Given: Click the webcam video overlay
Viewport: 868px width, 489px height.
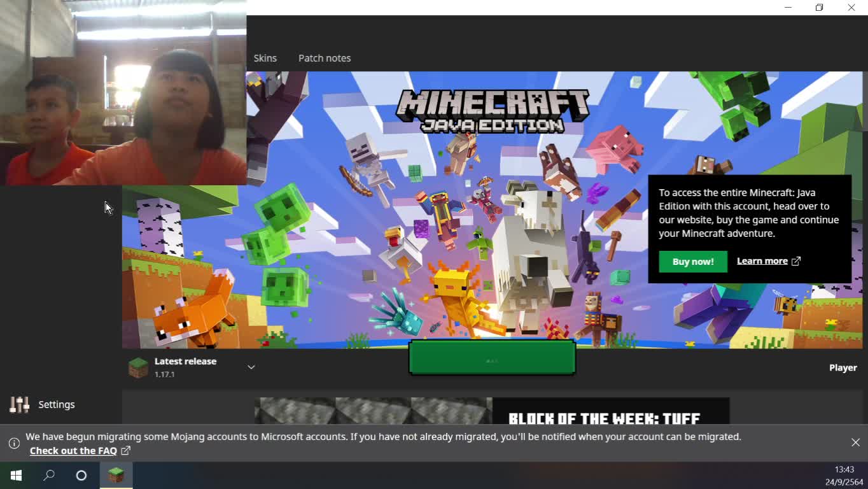Looking at the screenshot, I should pos(123,92).
